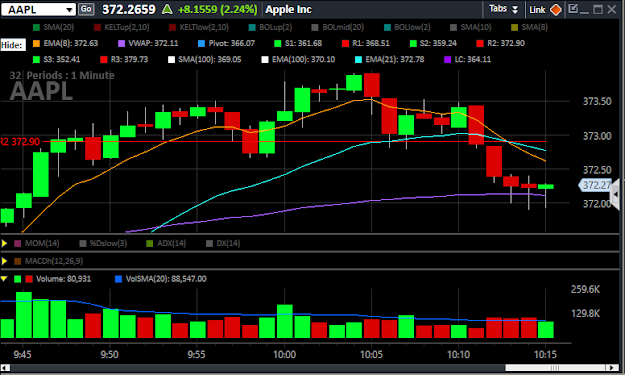Image resolution: width=625 pixels, height=375 pixels.
Task: Click the Go button
Action: (x=86, y=9)
